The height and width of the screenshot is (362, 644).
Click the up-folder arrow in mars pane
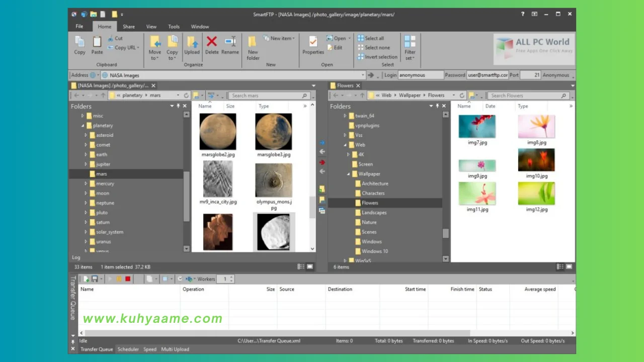103,95
